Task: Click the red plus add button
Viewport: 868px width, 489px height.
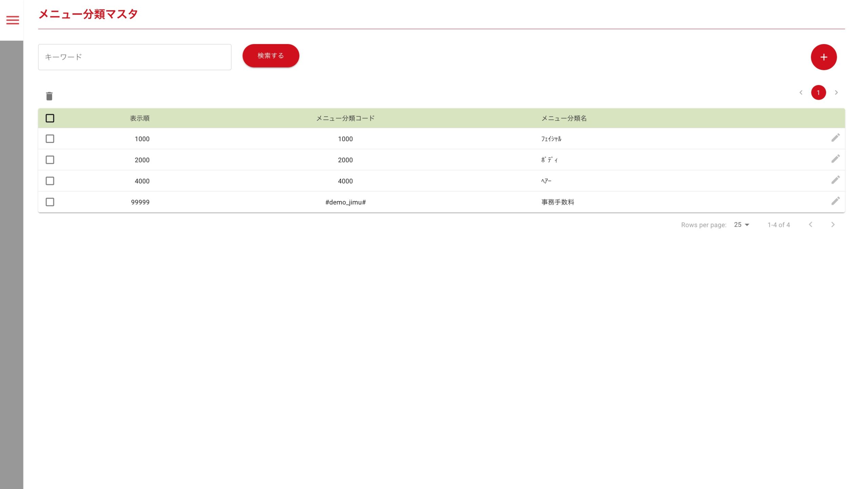Action: coord(824,57)
